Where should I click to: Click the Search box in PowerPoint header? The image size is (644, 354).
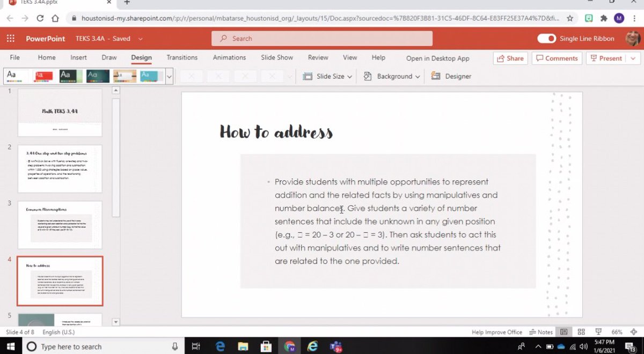tap(322, 39)
